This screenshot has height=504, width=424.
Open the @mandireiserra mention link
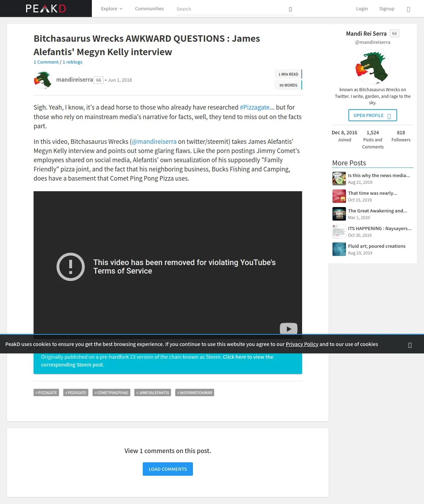[x=154, y=141]
